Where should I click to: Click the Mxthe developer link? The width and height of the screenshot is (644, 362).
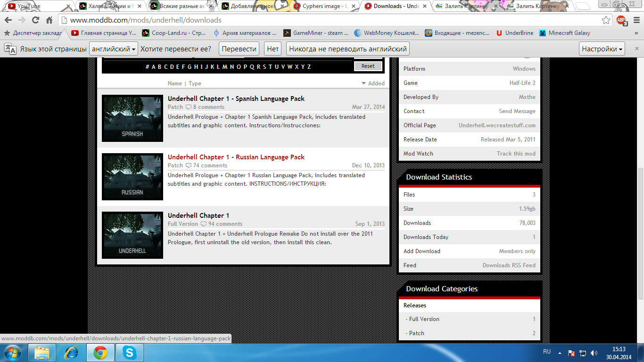(x=527, y=97)
